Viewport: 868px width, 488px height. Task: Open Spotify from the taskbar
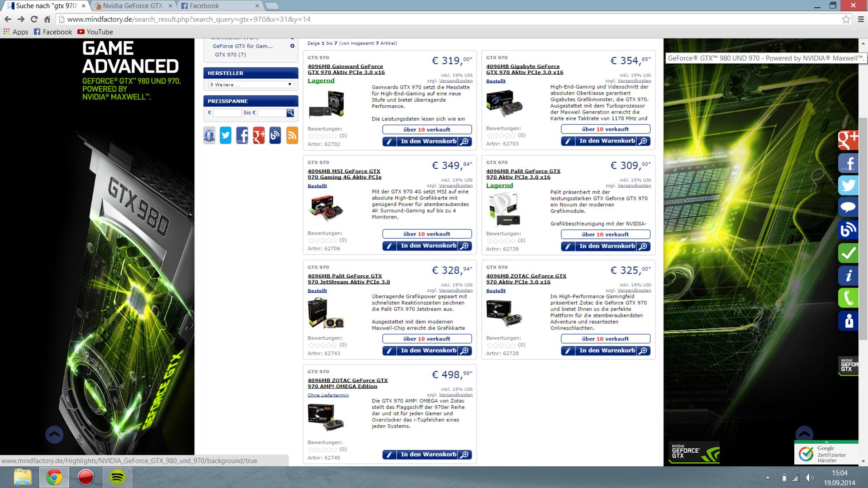(x=118, y=478)
